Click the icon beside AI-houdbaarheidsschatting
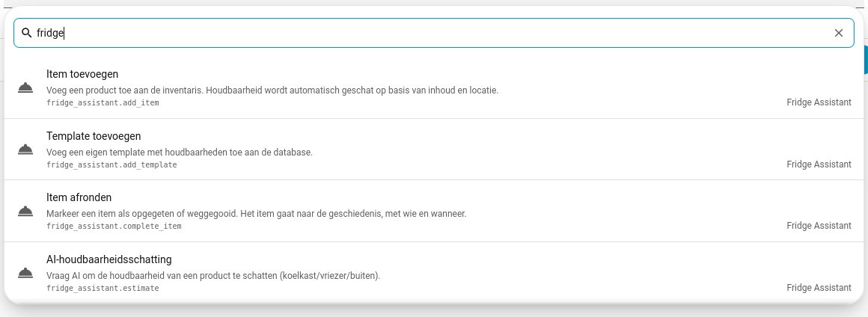Screen dimensions: 868x317 (x=25, y=273)
